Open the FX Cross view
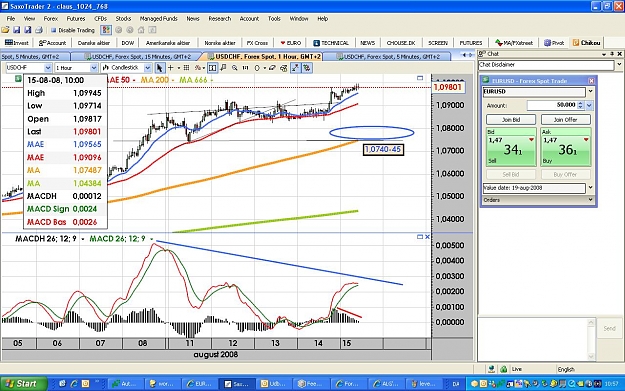Screen dimensions: 625x391 coord(257,43)
